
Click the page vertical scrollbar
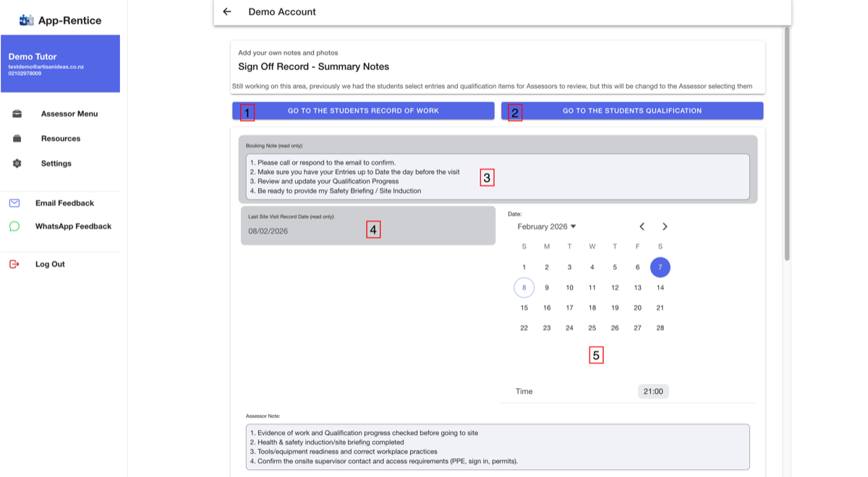coord(787,145)
